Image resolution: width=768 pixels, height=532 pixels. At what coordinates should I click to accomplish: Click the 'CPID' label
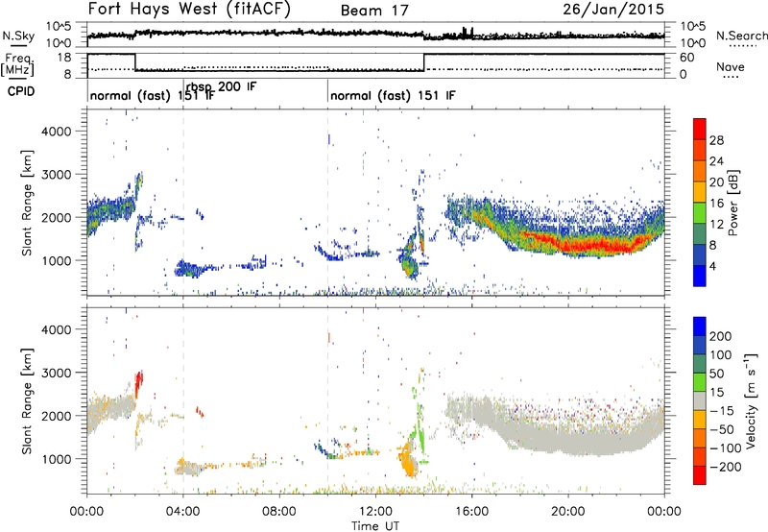click(21, 91)
